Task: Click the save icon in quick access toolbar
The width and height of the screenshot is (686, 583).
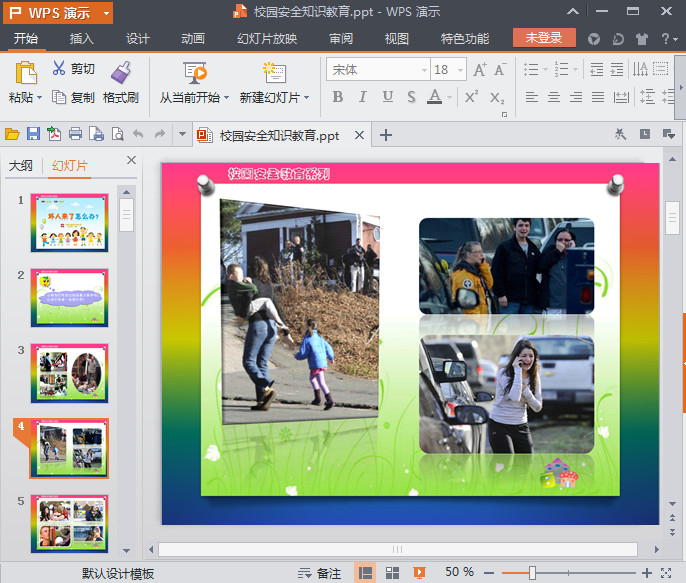Action: 33,135
